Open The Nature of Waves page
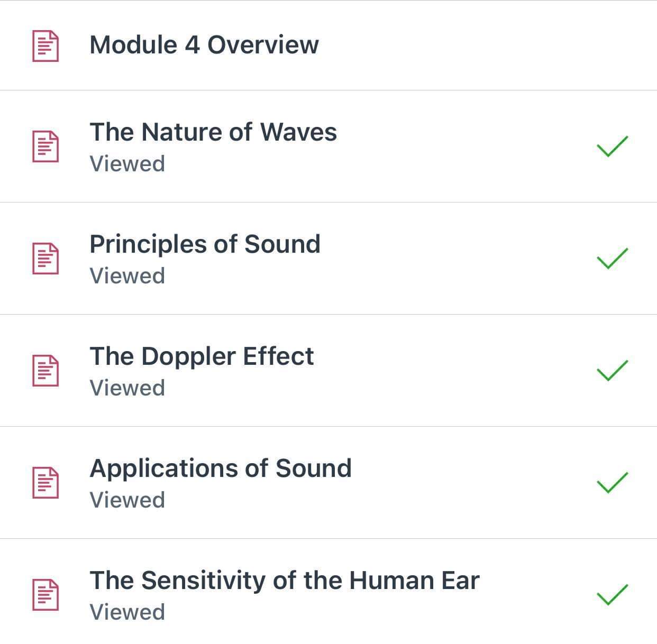657x644 pixels. click(x=214, y=132)
